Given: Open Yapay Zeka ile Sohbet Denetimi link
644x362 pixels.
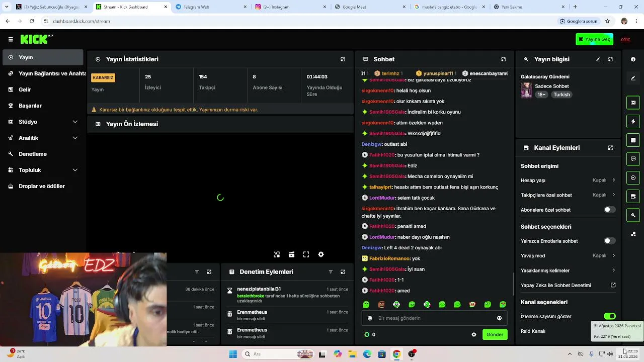Looking at the screenshot, I should 568,286.
